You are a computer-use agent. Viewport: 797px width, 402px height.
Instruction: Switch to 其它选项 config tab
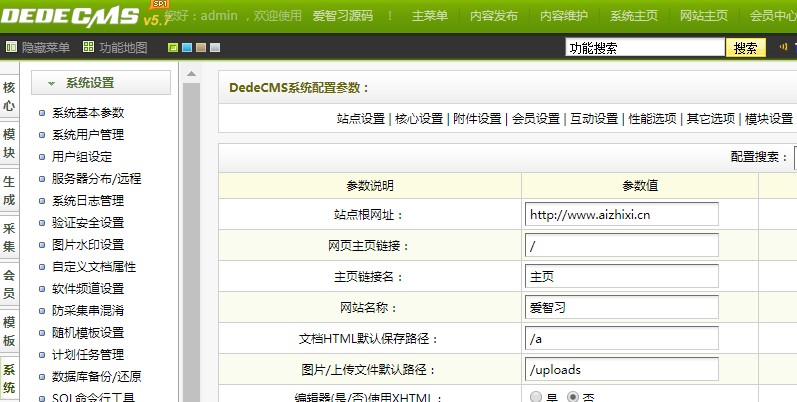(711, 119)
